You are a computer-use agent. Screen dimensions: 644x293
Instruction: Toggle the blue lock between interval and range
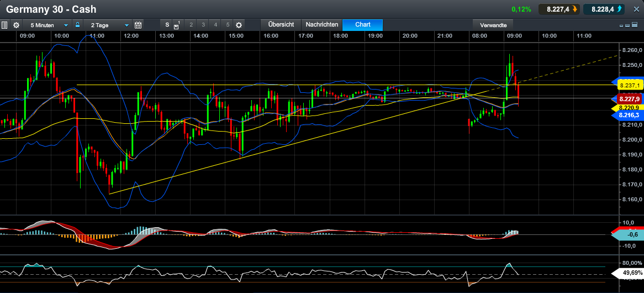point(77,25)
